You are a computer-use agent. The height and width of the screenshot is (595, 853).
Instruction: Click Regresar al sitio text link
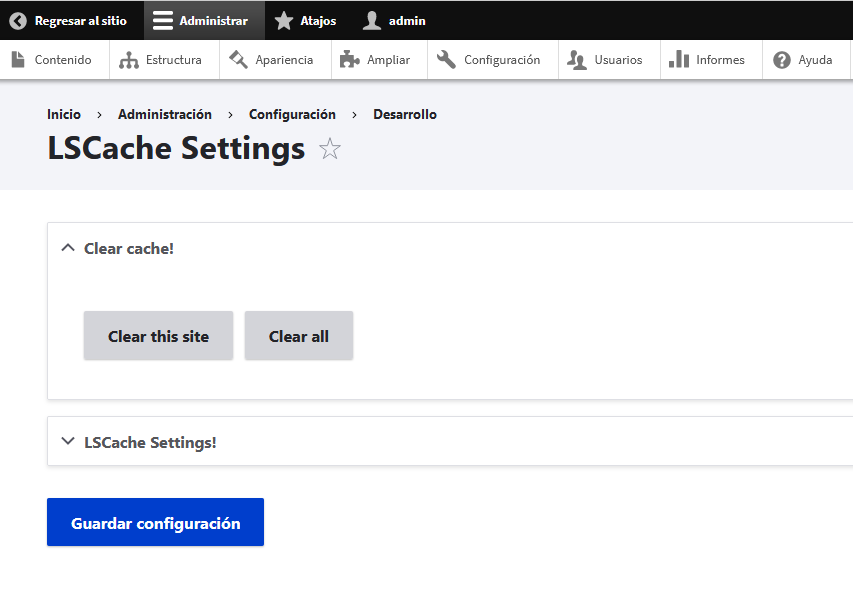81,21
